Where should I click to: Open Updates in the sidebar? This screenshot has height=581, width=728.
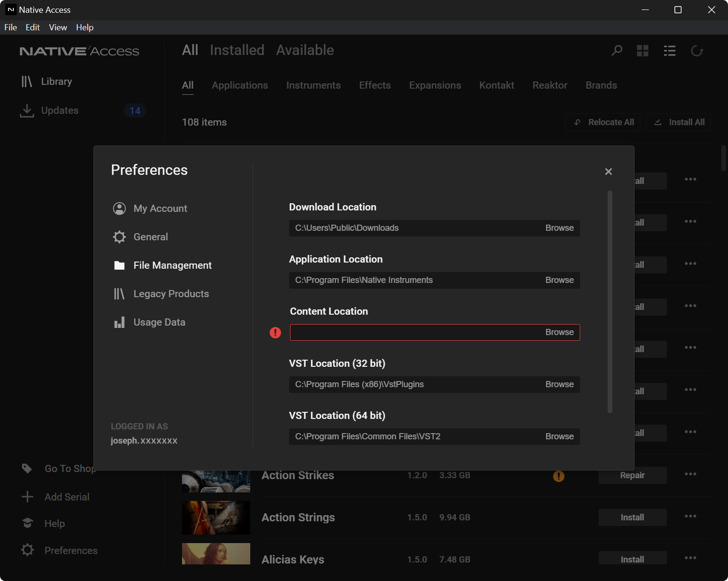(x=49, y=110)
